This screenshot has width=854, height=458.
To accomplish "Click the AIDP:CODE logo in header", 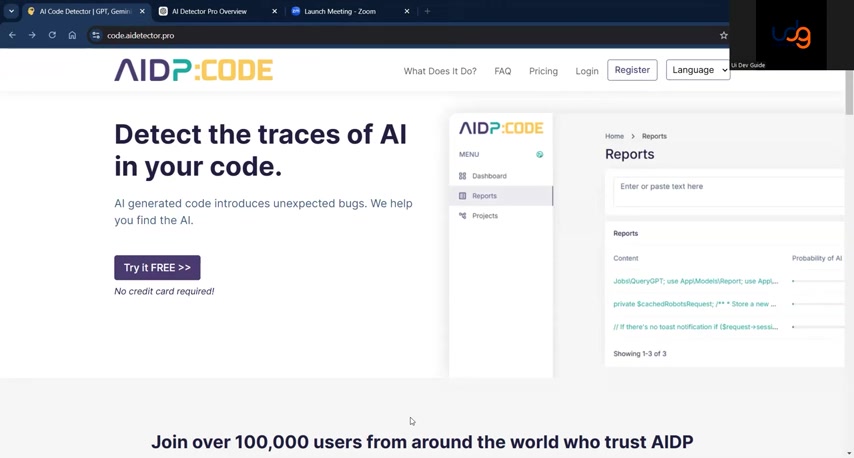I will [x=193, y=70].
